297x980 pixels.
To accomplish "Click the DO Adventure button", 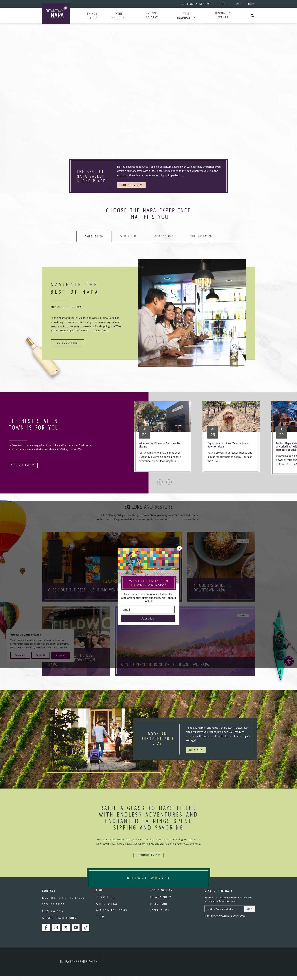I will pyautogui.click(x=67, y=342).
